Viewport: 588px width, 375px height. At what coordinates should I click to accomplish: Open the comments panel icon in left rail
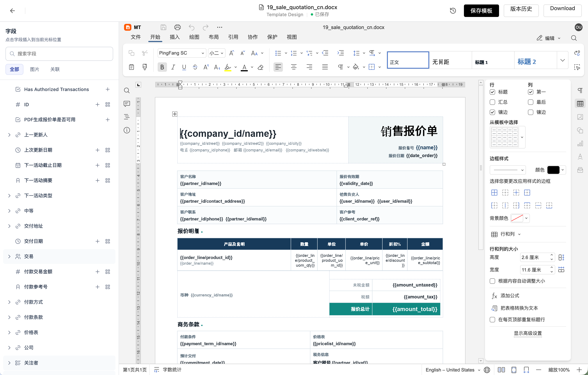pyautogui.click(x=127, y=104)
